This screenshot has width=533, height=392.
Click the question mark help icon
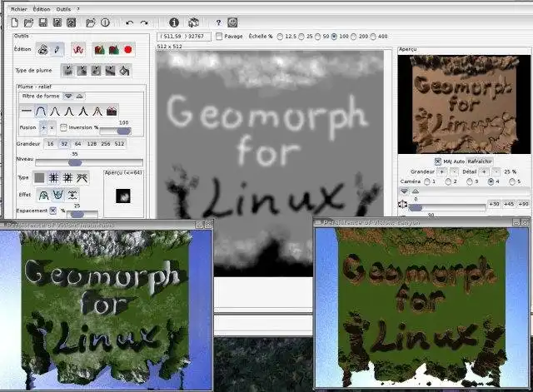tap(218, 22)
